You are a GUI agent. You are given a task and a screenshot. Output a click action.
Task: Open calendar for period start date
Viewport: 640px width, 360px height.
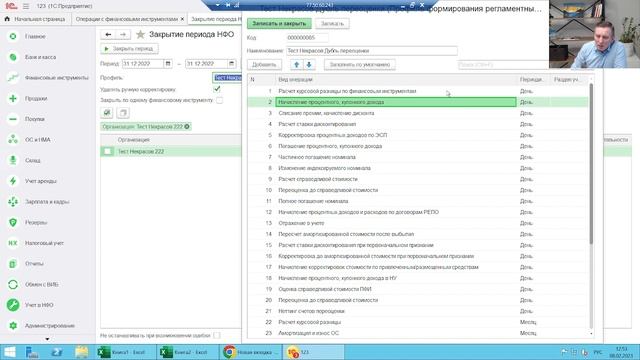pyautogui.click(x=168, y=64)
